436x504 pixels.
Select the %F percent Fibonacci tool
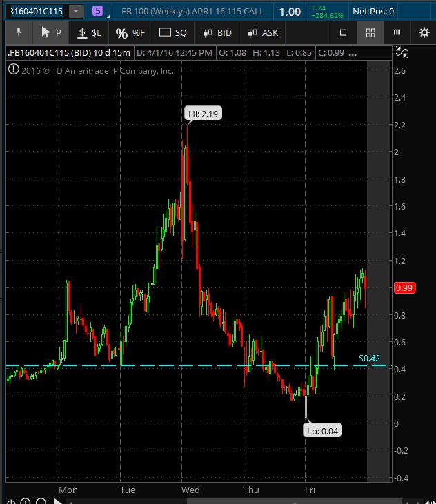click(130, 32)
